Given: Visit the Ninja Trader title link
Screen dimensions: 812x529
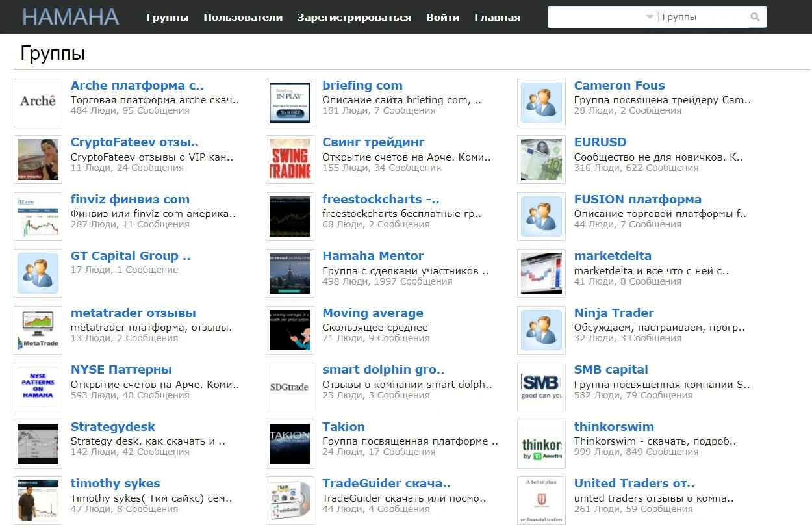Looking at the screenshot, I should [x=614, y=313].
